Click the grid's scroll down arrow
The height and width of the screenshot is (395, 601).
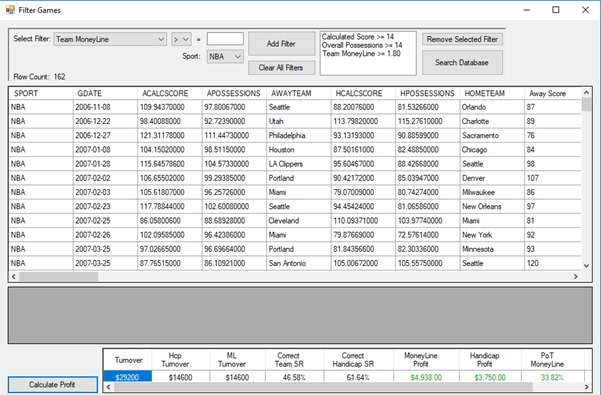click(x=586, y=266)
